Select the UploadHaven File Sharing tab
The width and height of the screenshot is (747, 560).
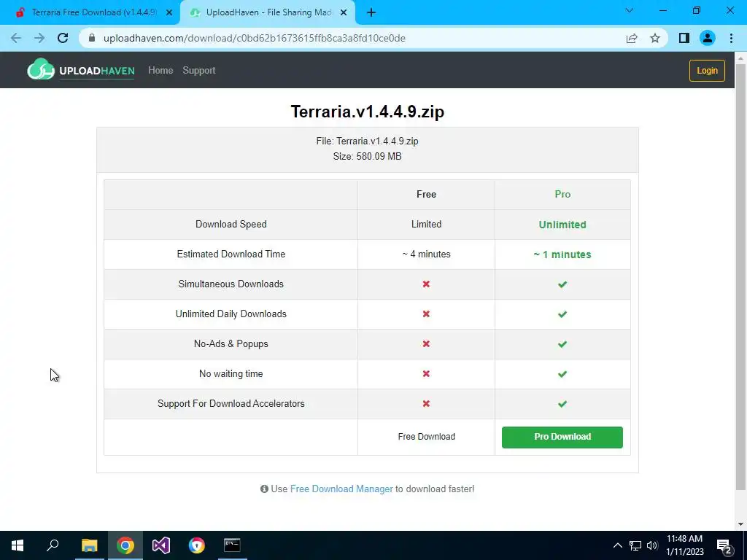tap(268, 12)
